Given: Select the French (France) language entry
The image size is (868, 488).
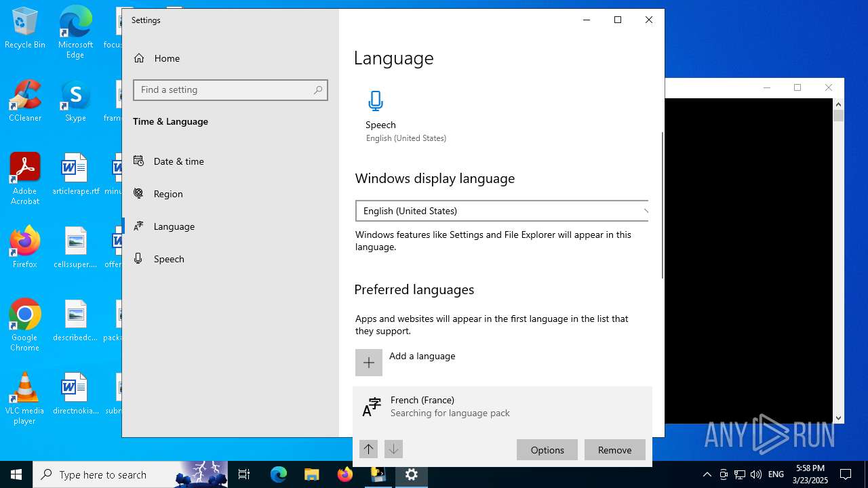Looking at the screenshot, I should point(502,407).
